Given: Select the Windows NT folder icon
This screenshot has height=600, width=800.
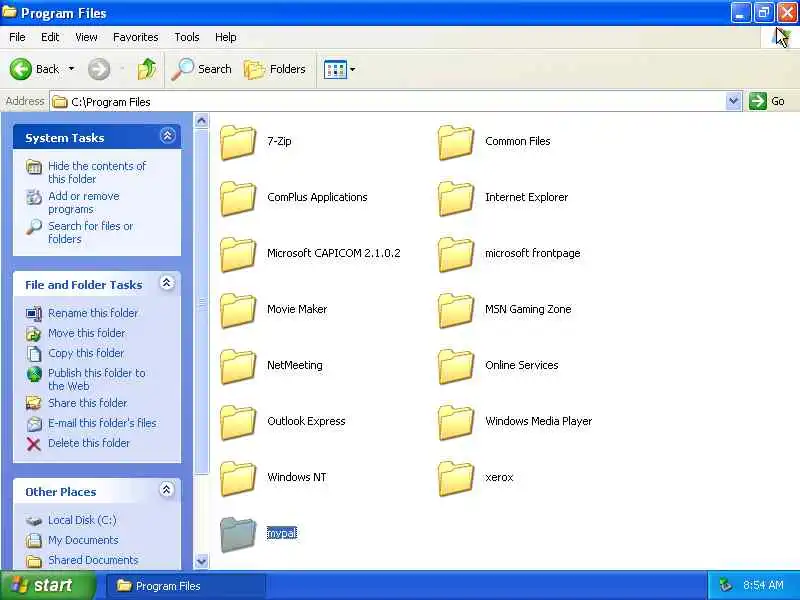Looking at the screenshot, I should (238, 479).
